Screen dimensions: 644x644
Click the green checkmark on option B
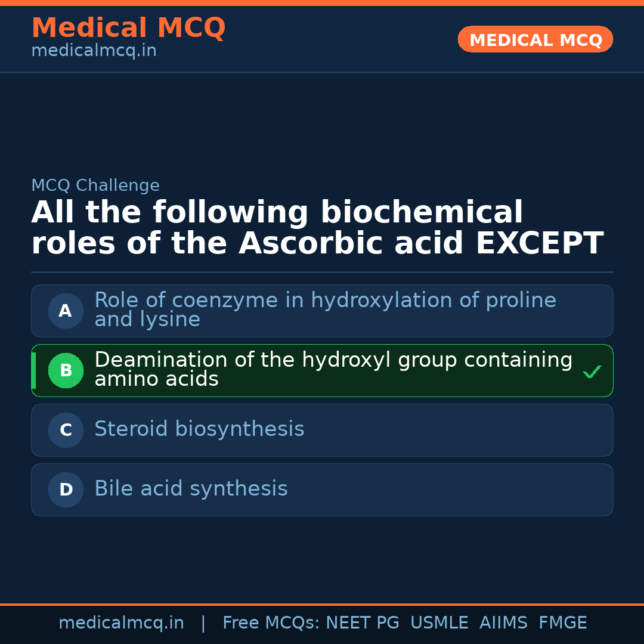coord(592,372)
